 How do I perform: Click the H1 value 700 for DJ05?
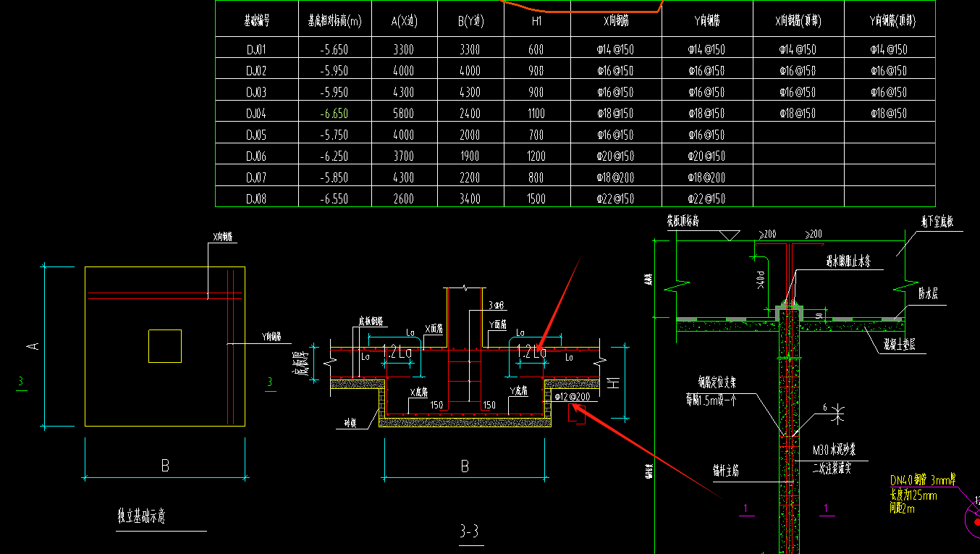[x=536, y=135]
